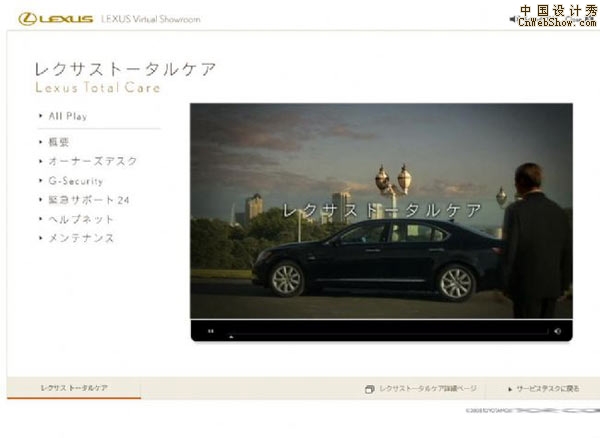Click the Lexus Total Care heading
600x438 pixels.
(x=98, y=88)
